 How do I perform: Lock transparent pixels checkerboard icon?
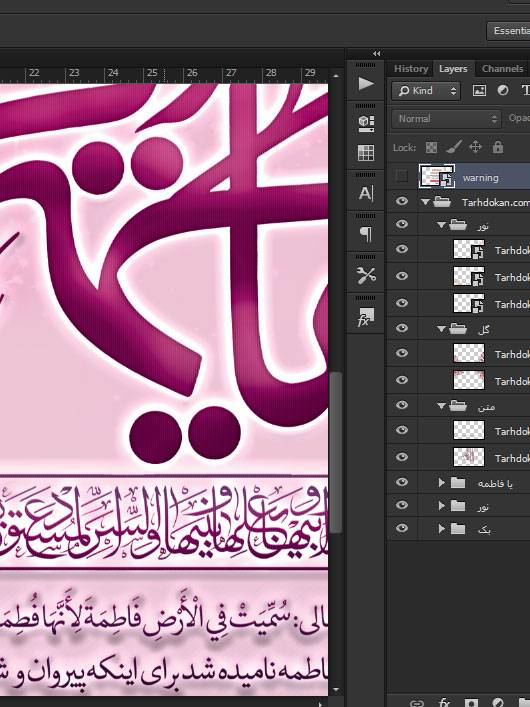[x=431, y=147]
